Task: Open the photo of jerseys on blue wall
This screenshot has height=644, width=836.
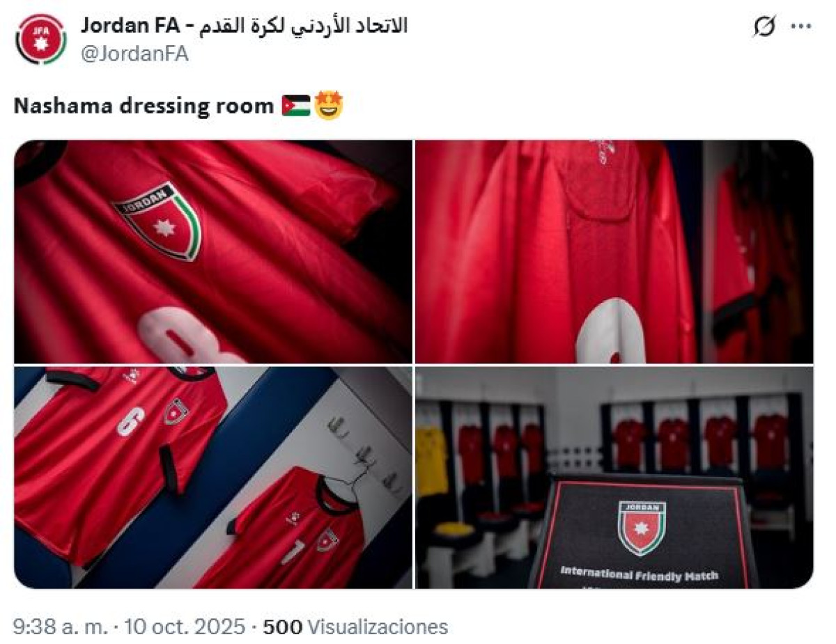Action: [213, 478]
